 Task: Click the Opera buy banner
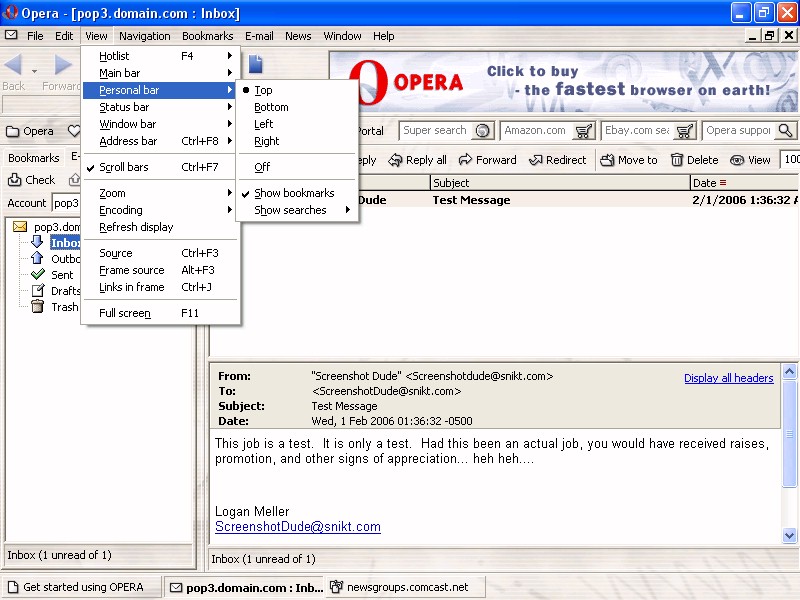click(x=564, y=82)
